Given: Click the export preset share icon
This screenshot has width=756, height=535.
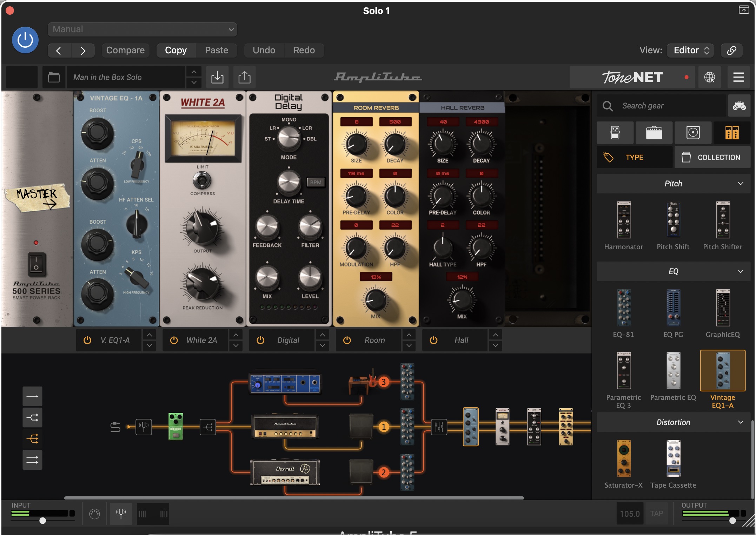Looking at the screenshot, I should click(245, 77).
